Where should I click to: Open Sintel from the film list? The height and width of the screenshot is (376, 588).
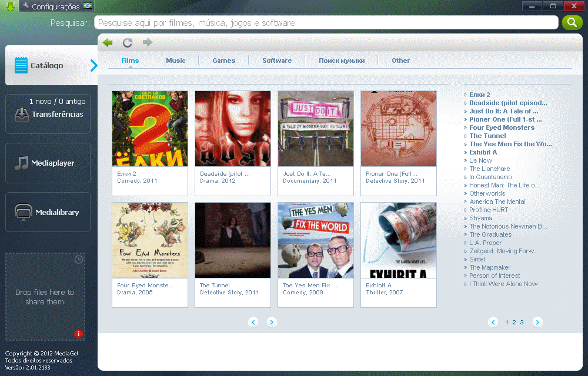point(477,259)
